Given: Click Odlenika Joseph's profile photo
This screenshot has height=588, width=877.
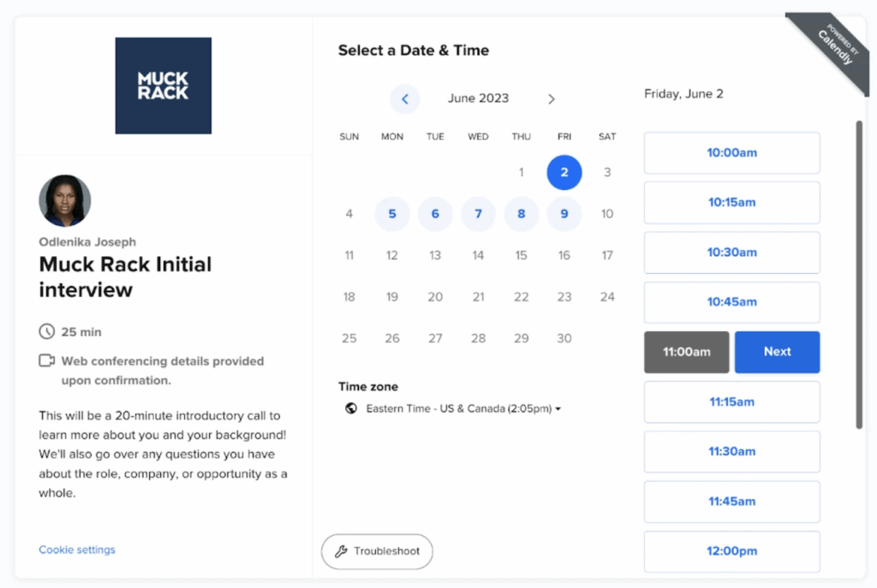Looking at the screenshot, I should click(65, 200).
